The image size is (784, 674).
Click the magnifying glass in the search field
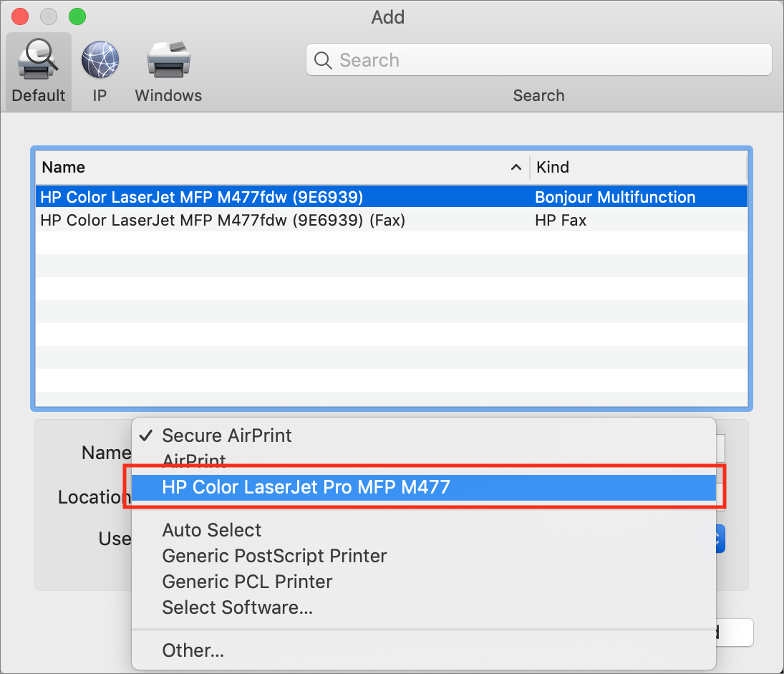point(323,60)
